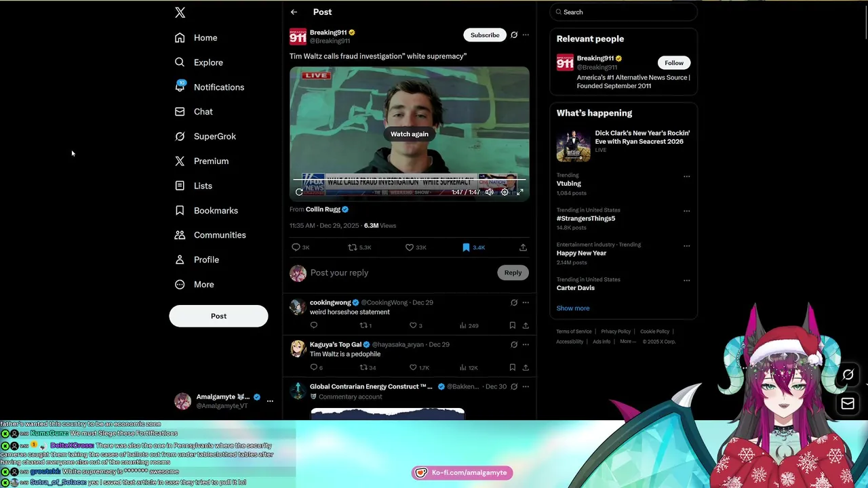Open more options on Kaguya's Top Gal comment
This screenshot has width=868, height=488.
pyautogui.click(x=526, y=345)
